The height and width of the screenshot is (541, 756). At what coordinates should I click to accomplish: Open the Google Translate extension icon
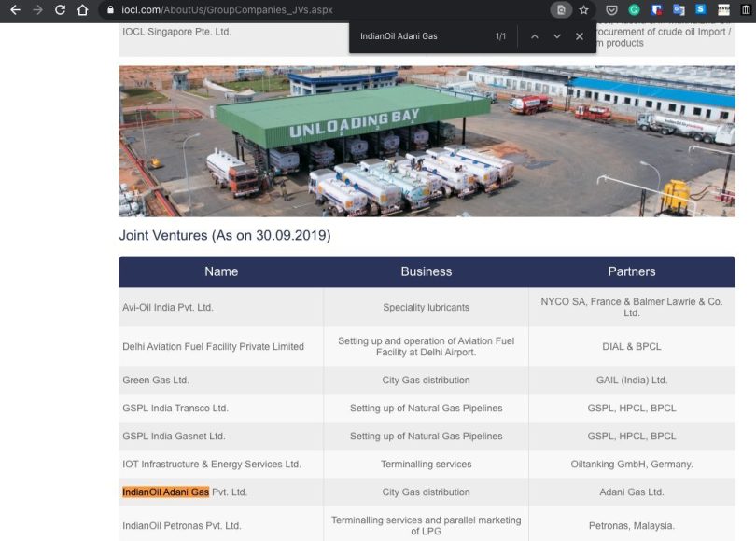tap(679, 10)
